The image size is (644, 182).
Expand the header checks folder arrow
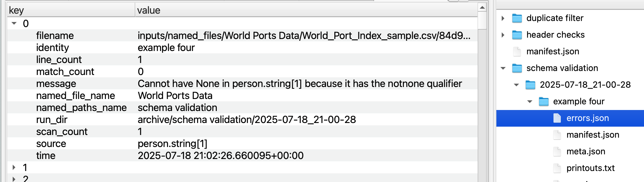pyautogui.click(x=503, y=35)
